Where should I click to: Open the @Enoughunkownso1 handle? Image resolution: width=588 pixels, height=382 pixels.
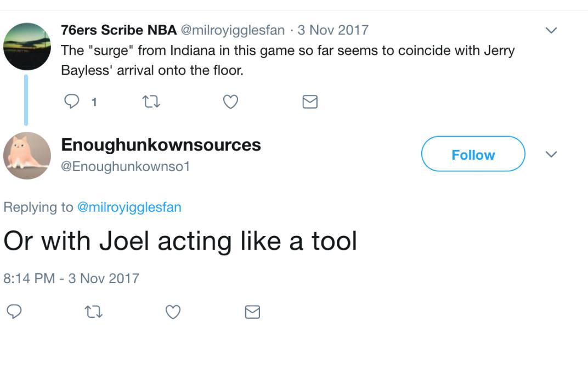point(125,166)
